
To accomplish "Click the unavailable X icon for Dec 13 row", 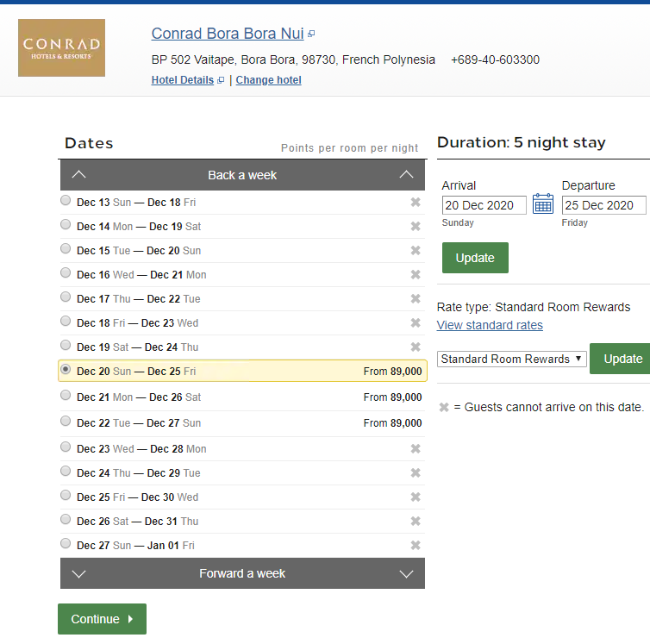I will [416, 202].
